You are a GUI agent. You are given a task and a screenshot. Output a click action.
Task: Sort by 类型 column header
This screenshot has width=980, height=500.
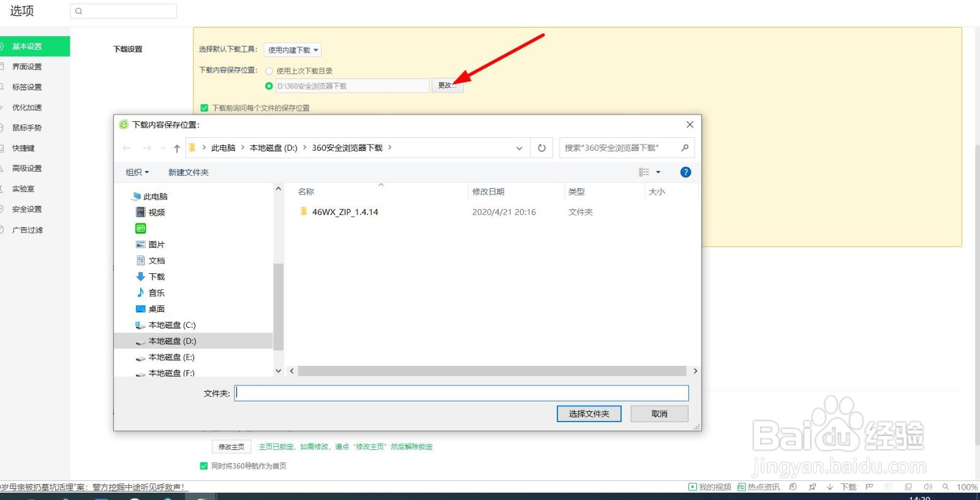tap(576, 192)
